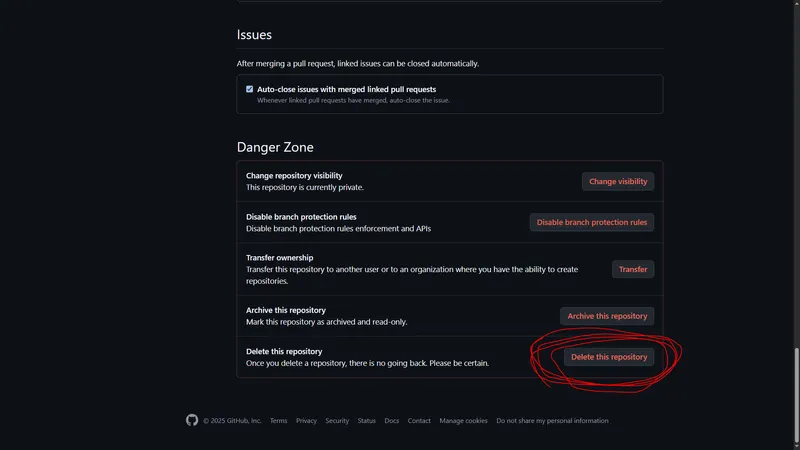Click the Danger Zone heading
The image size is (800, 450).
point(275,147)
